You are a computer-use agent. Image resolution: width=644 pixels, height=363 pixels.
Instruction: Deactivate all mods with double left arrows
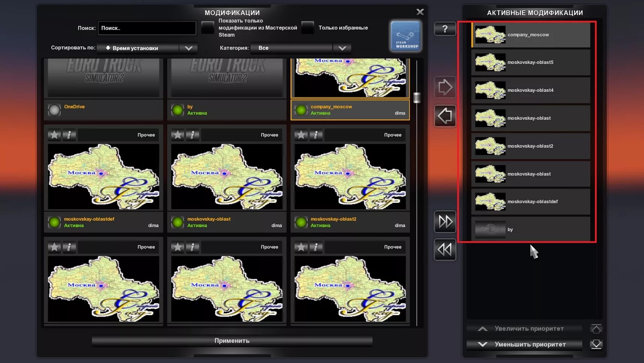(x=445, y=249)
